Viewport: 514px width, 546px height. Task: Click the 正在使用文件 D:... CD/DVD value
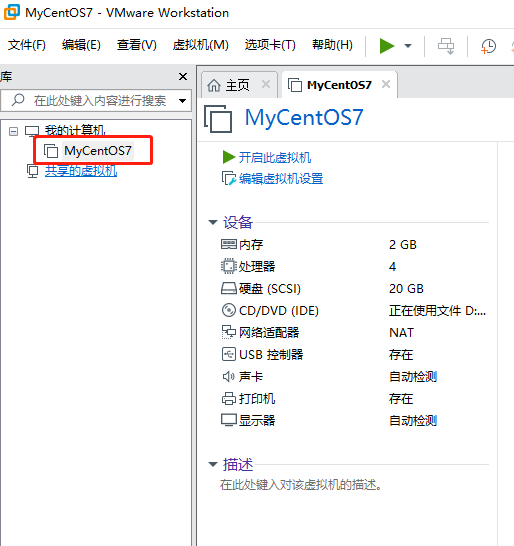(x=437, y=311)
